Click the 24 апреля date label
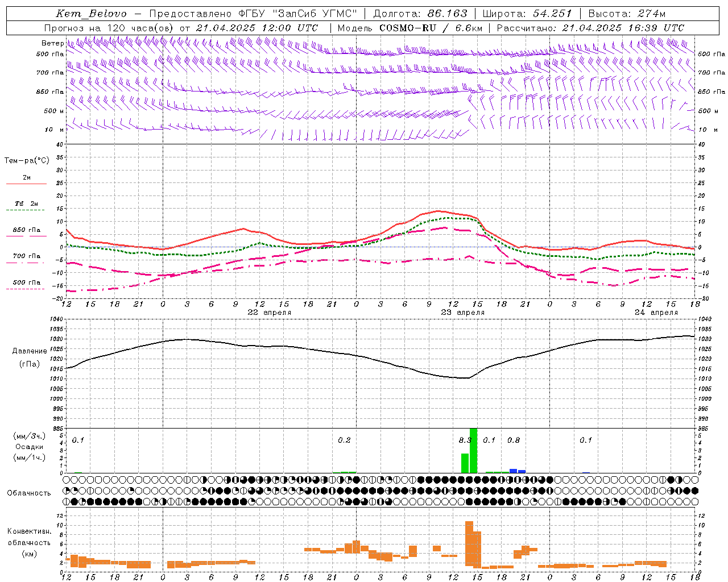This screenshot has width=728, height=582. (x=656, y=313)
